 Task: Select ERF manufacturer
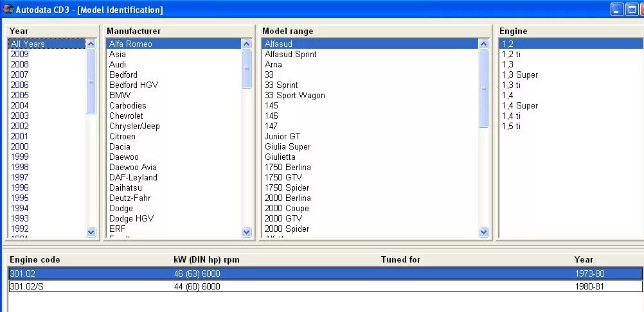[x=117, y=229]
